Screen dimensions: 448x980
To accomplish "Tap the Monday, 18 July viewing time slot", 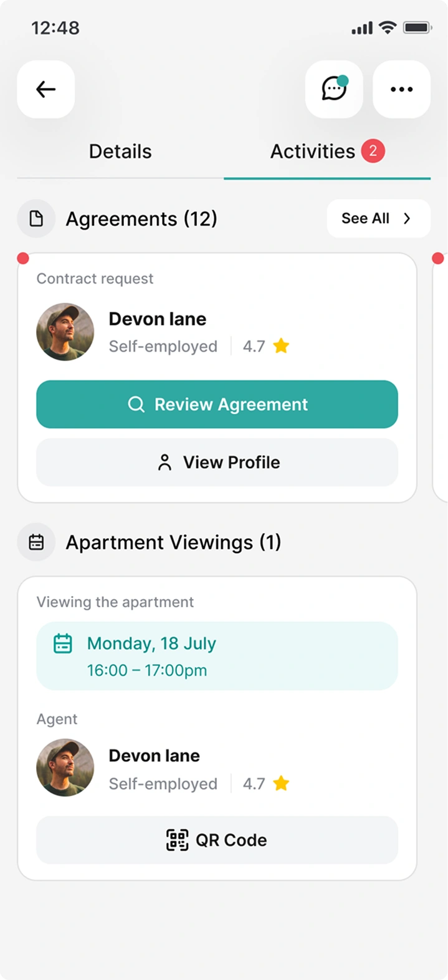I will point(217,656).
